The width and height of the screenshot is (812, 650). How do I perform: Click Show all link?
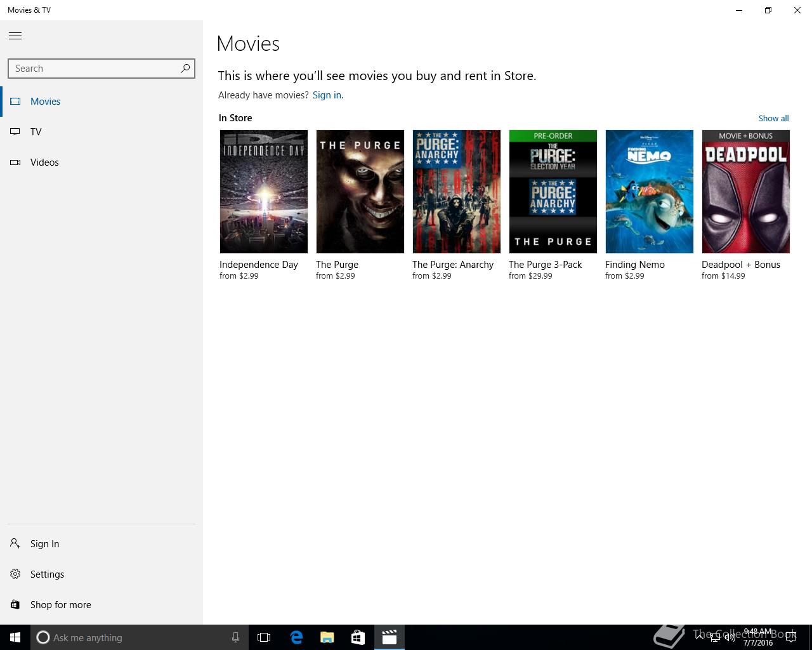pos(773,118)
